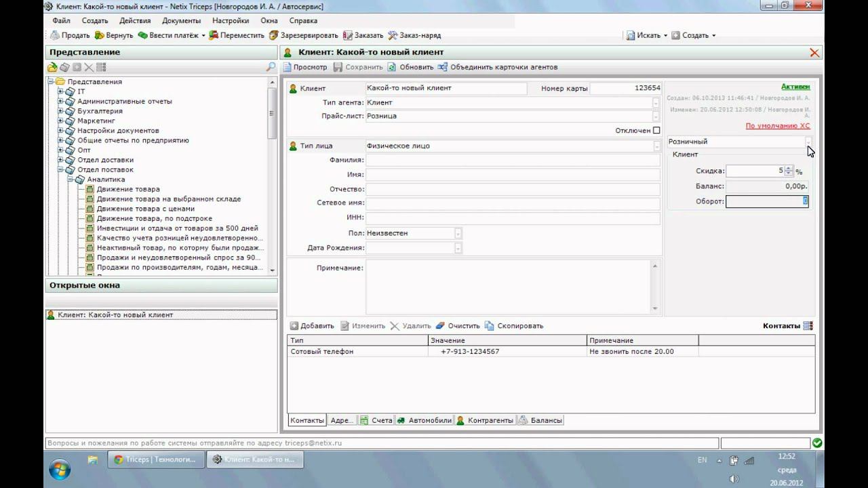
Task: Click the Вернуть (return) toolbar icon
Action: pyautogui.click(x=99, y=35)
